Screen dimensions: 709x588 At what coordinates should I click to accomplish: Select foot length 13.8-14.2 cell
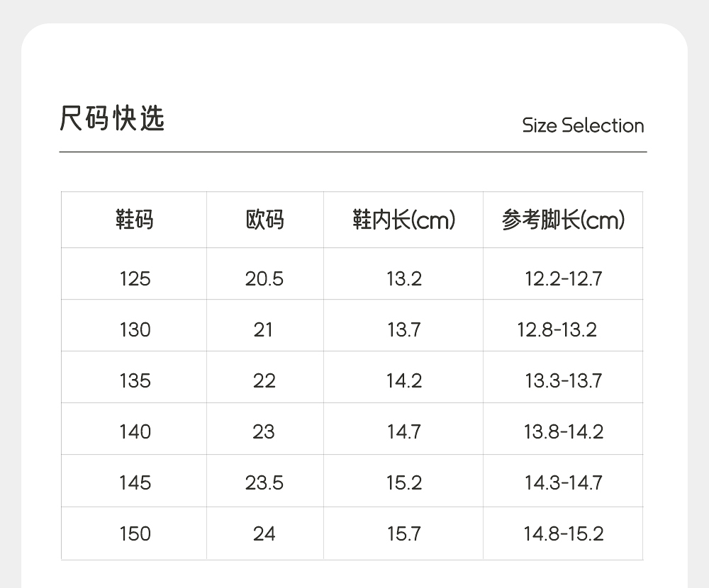563,431
